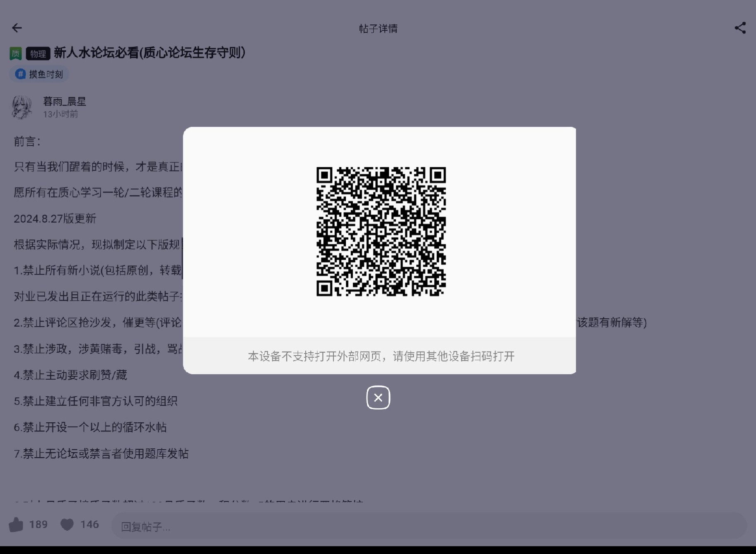Click rule 5.禁止建立任何非官方认可的组织

tap(96, 401)
